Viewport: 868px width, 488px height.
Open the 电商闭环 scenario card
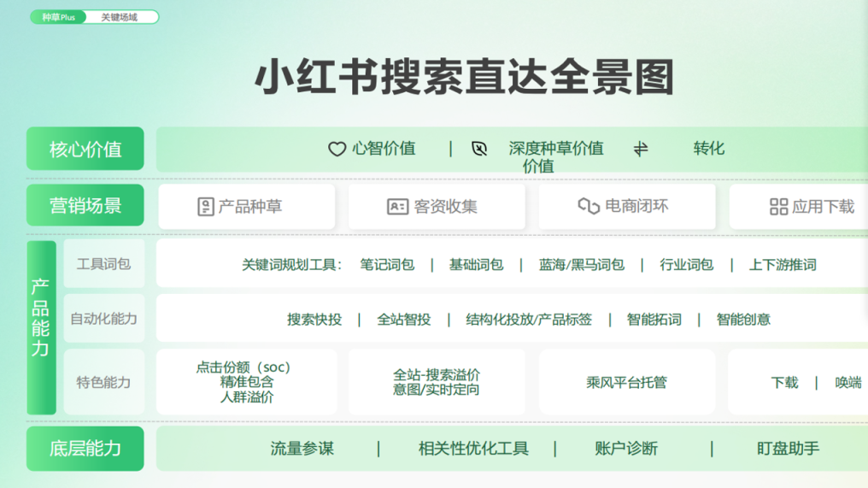pyautogui.click(x=627, y=207)
